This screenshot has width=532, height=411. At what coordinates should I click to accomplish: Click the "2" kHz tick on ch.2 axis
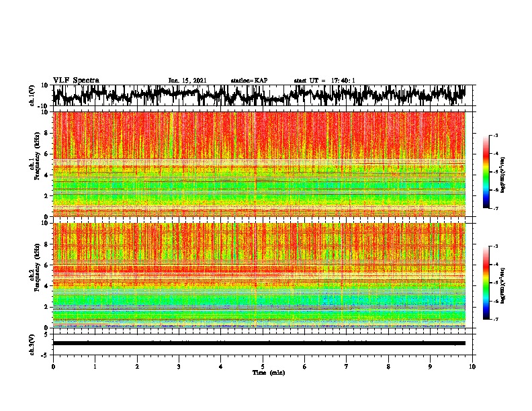[47, 307]
